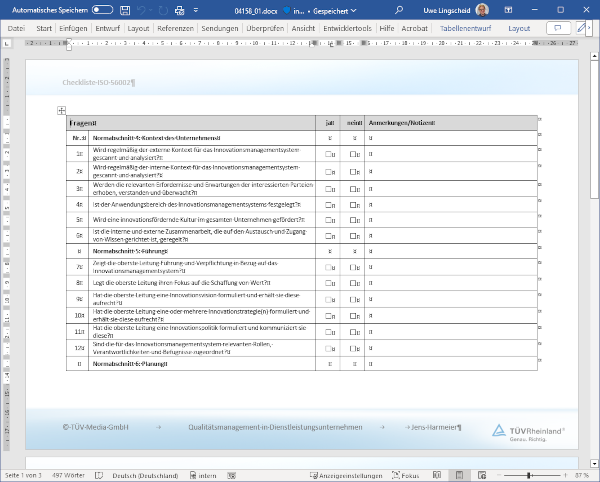
Task: Check the 'nein' box for question 4
Action: pyautogui.click(x=352, y=203)
